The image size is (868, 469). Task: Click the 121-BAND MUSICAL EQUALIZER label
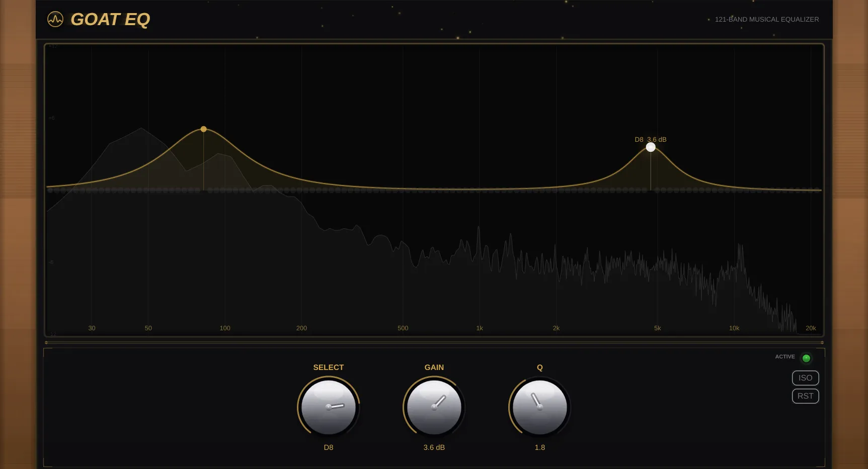[766, 19]
